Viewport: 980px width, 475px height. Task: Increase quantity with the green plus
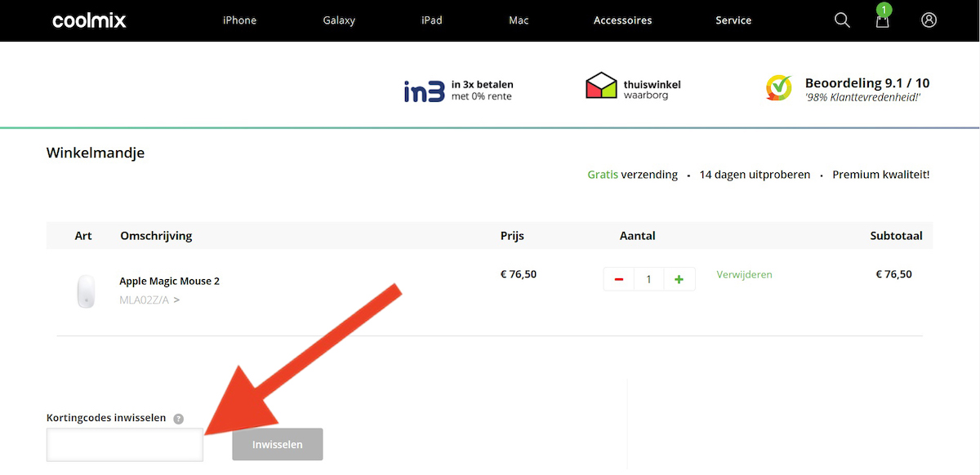pos(679,279)
